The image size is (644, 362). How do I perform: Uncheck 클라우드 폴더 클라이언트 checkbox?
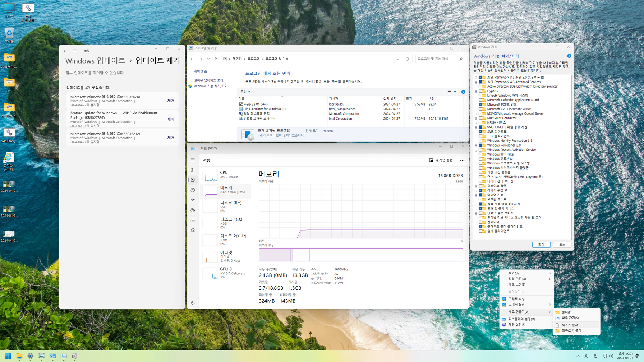tap(480, 227)
